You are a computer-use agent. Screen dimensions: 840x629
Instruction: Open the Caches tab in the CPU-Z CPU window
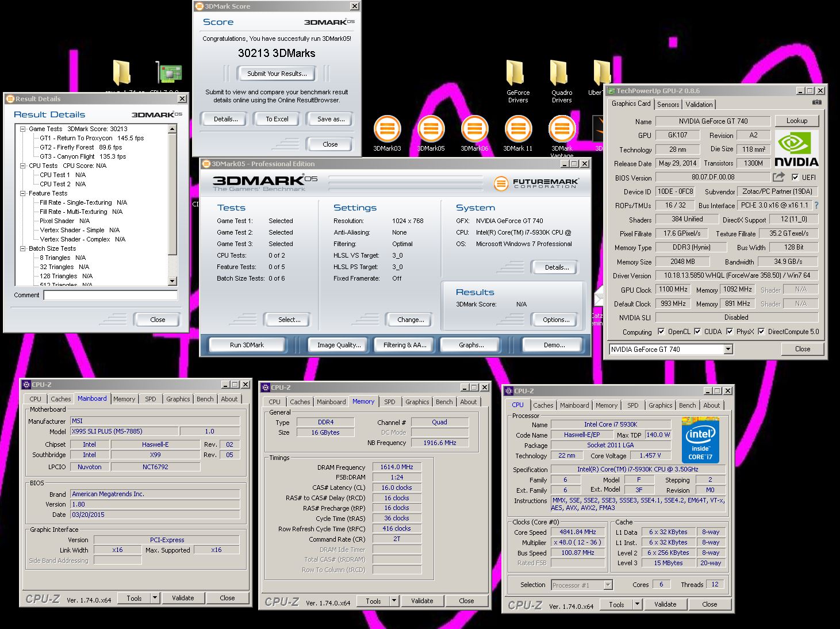[x=543, y=405]
